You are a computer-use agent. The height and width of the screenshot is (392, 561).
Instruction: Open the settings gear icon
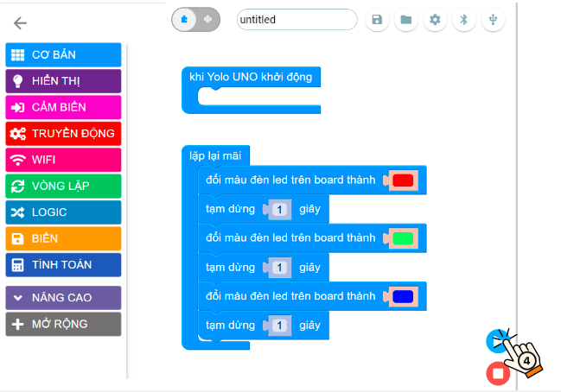435,20
